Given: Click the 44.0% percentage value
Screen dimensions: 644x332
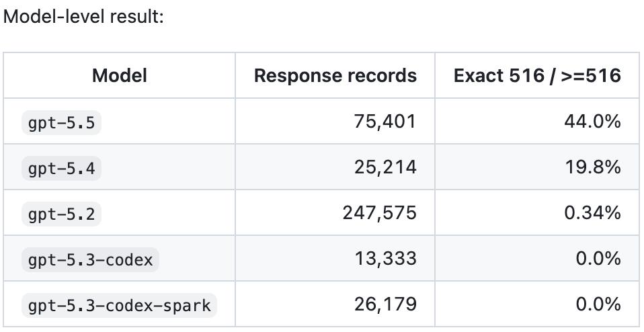Looking at the screenshot, I should [592, 122].
